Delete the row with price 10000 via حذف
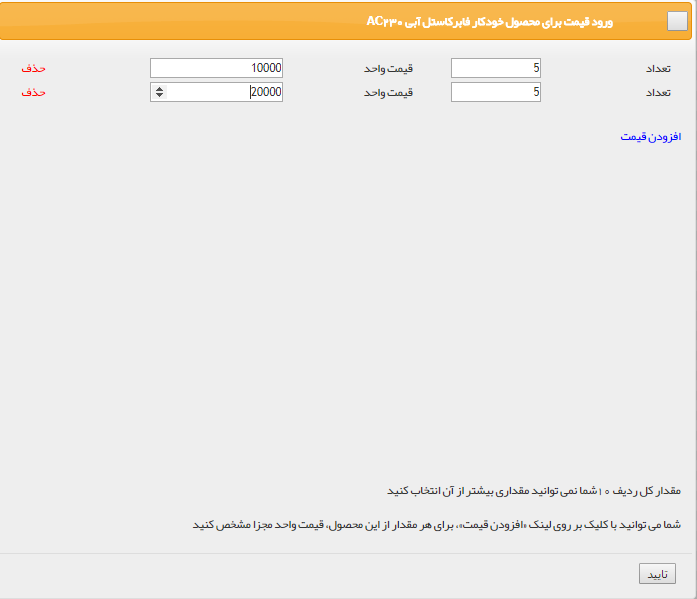The image size is (697, 599). tap(33, 68)
